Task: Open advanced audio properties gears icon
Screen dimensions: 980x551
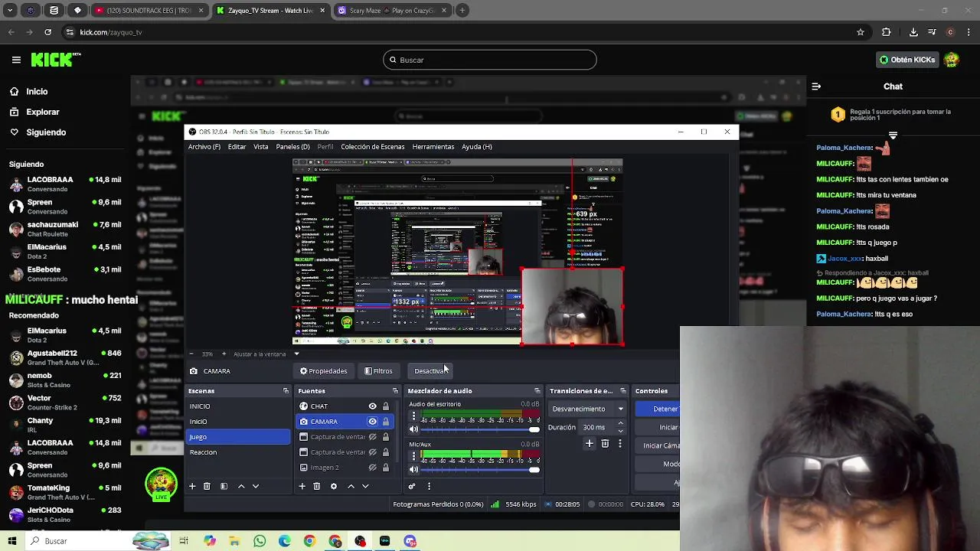Action: 412,486
